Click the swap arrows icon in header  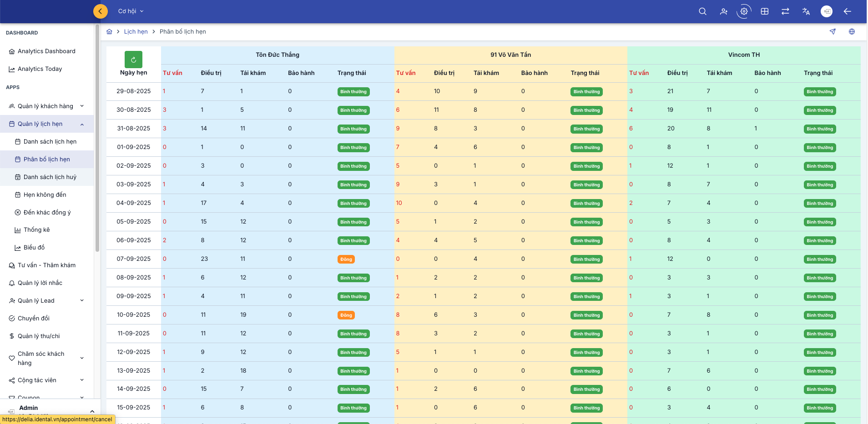[x=785, y=11]
